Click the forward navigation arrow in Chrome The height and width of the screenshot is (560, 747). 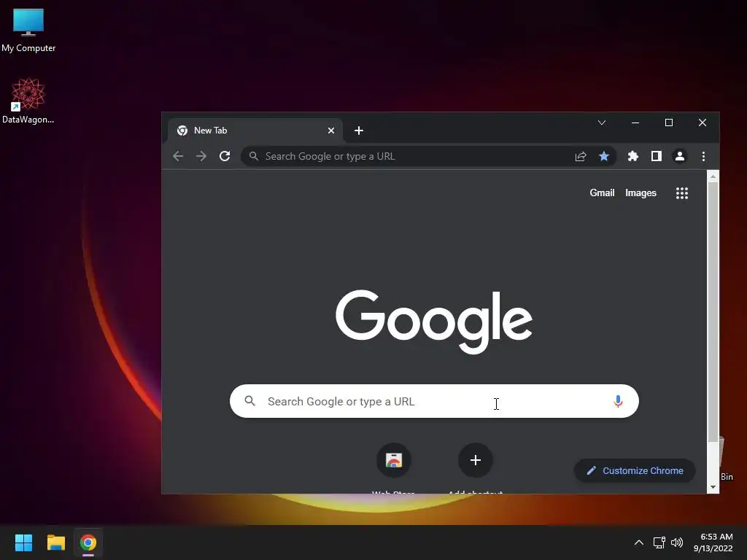tap(201, 156)
